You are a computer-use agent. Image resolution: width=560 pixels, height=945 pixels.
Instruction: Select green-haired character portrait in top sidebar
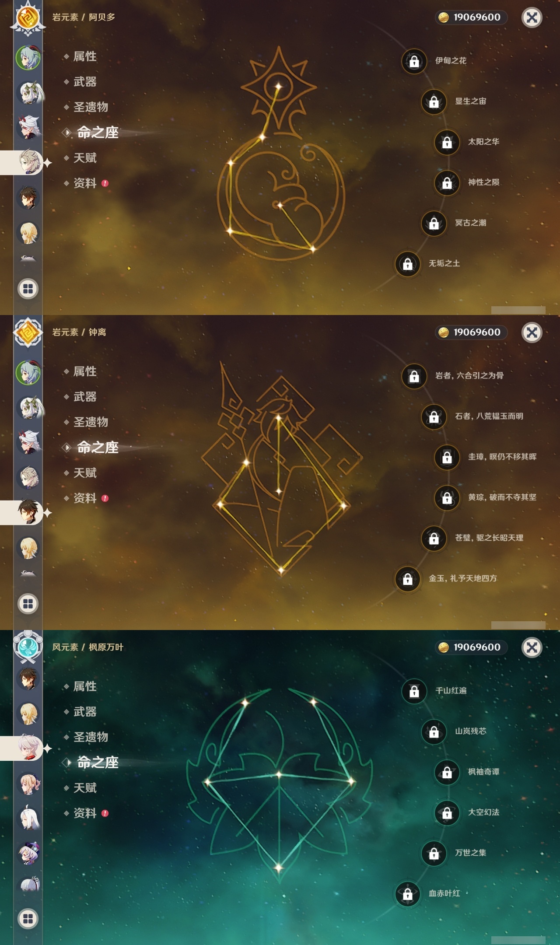click(28, 57)
